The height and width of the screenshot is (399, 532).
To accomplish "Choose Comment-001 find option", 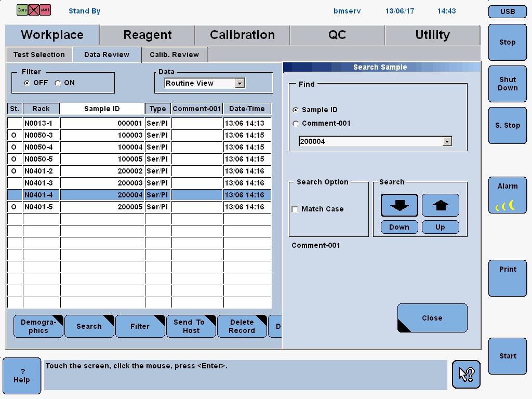I will click(x=296, y=124).
